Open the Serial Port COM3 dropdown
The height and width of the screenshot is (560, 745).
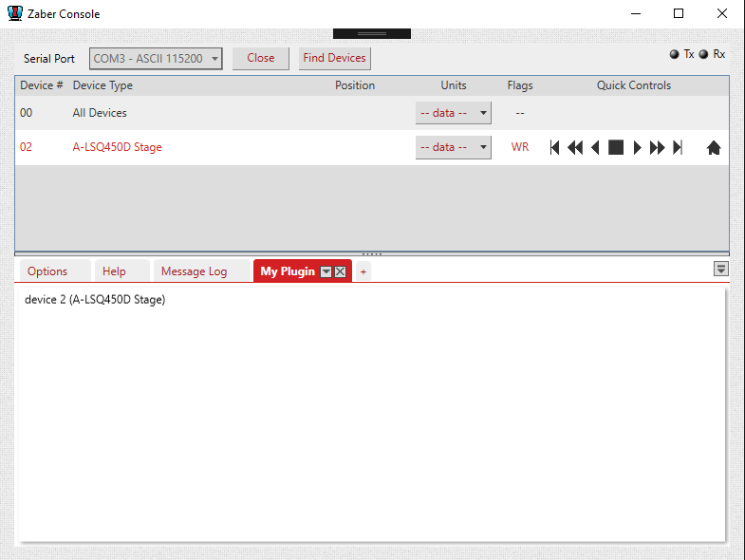(156, 59)
